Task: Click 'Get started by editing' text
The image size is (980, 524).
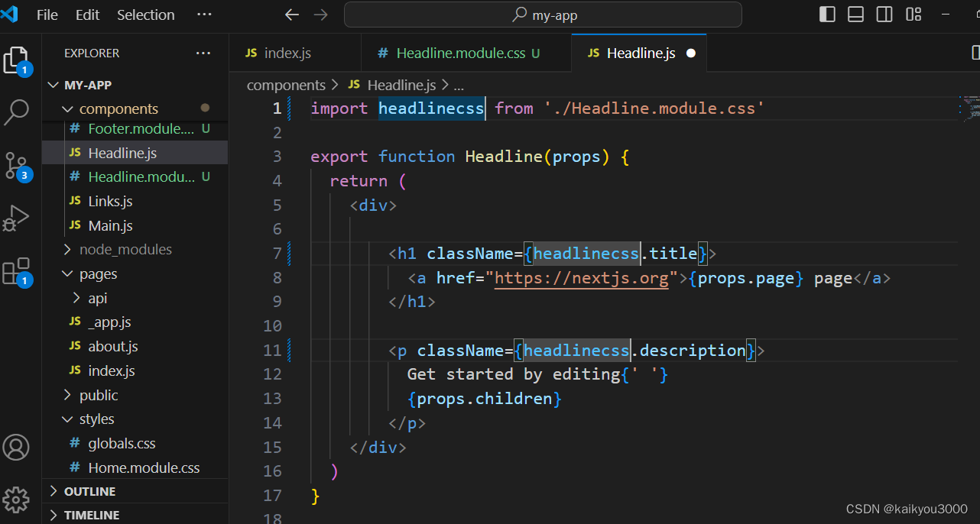Action: coord(514,374)
